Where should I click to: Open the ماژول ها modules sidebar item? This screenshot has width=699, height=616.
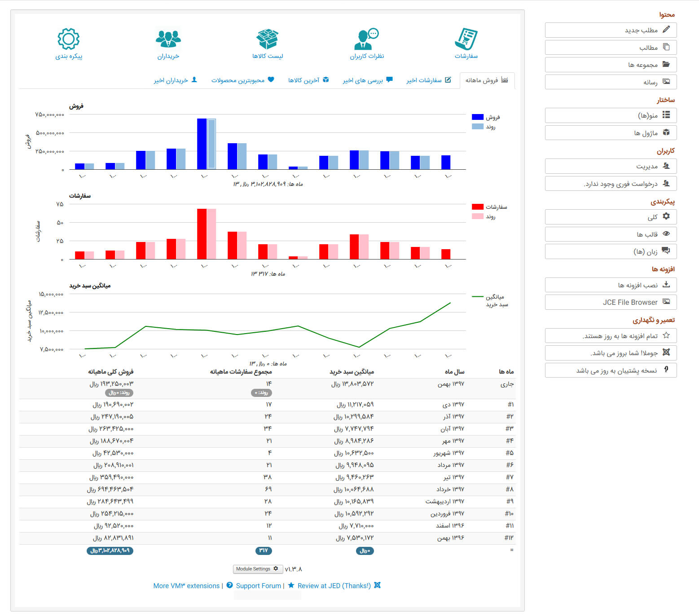(x=611, y=133)
